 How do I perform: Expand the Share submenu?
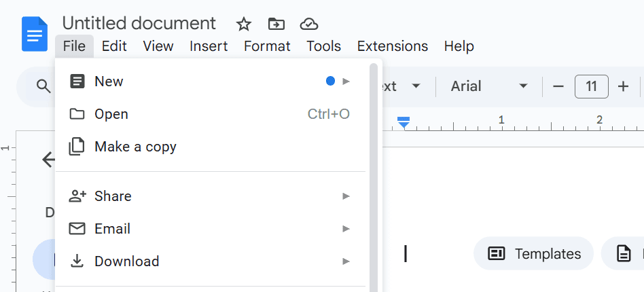(x=211, y=196)
